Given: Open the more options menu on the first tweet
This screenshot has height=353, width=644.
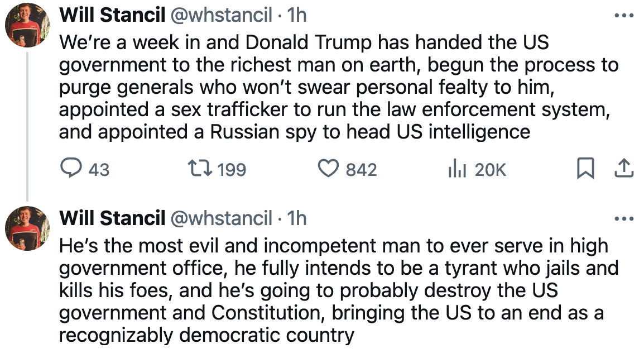Looking at the screenshot, I should click(623, 16).
